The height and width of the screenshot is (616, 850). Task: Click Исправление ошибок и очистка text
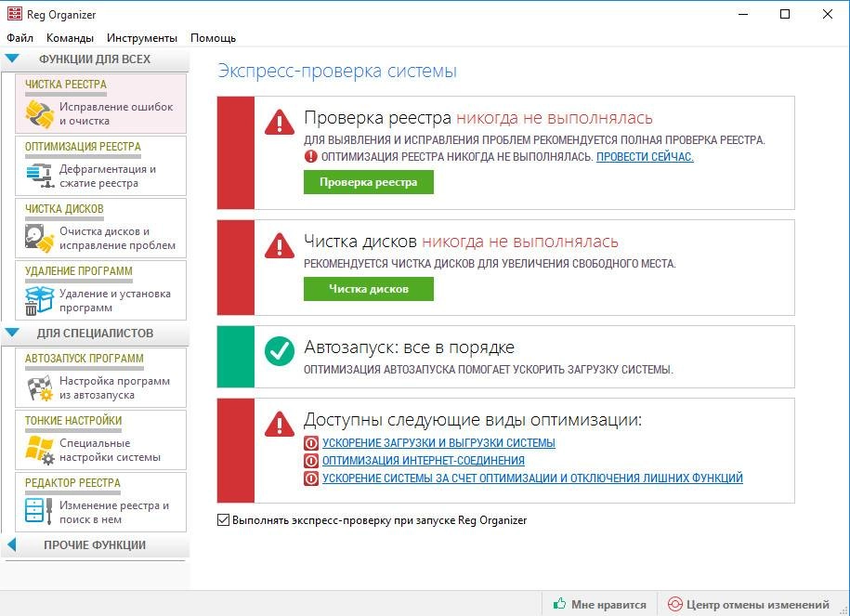click(x=116, y=114)
